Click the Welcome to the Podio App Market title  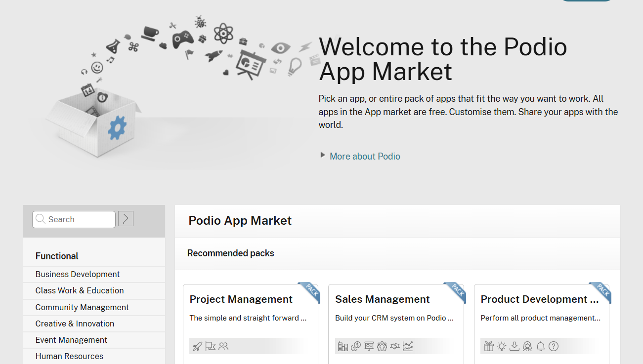click(x=443, y=59)
